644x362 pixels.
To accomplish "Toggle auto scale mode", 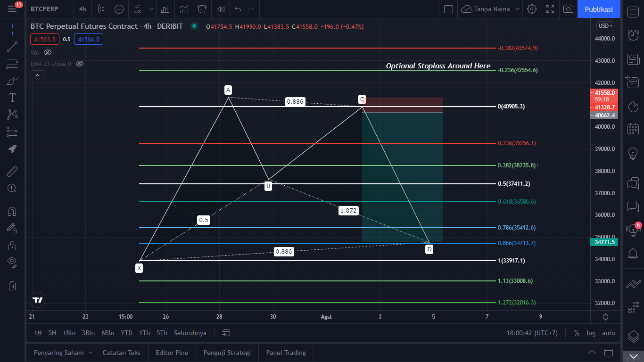I will pos(609,333).
